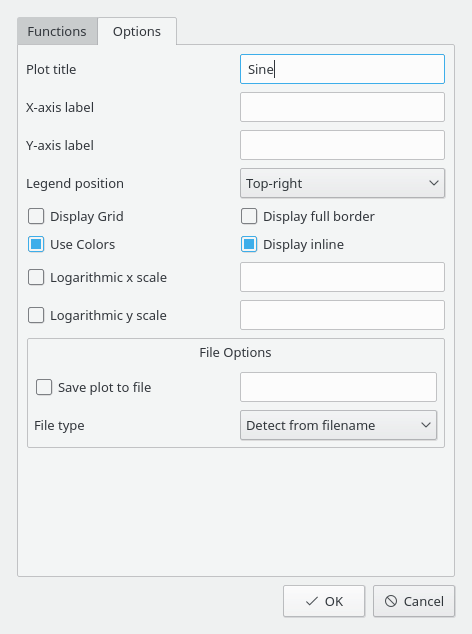Confirm with the OK button
The width and height of the screenshot is (472, 634).
pos(324,601)
